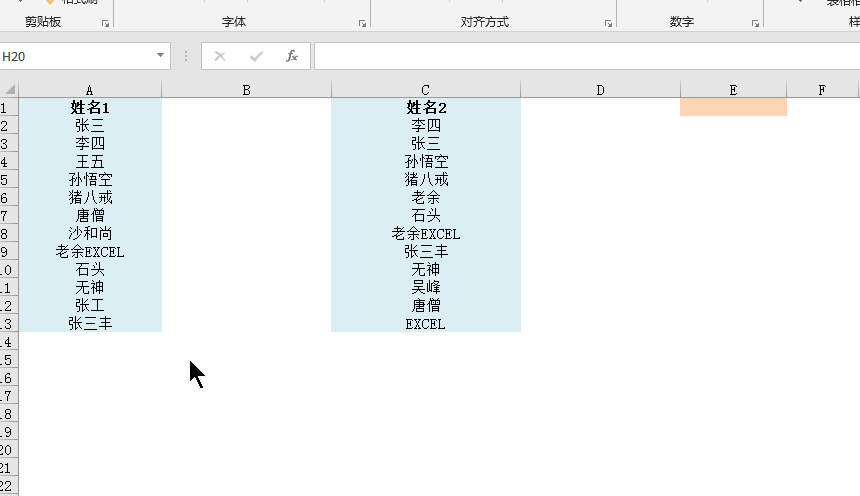
Task: Select column C header
Action: pyautogui.click(x=426, y=89)
